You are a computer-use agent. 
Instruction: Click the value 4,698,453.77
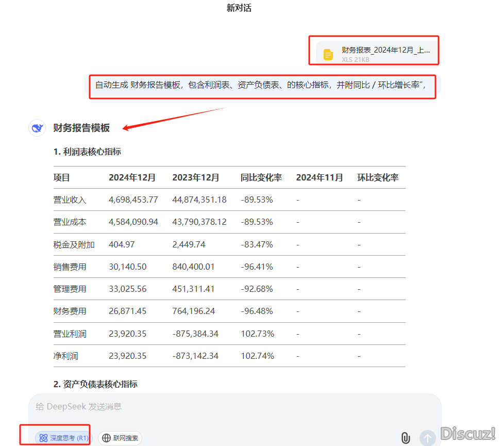[x=133, y=200]
